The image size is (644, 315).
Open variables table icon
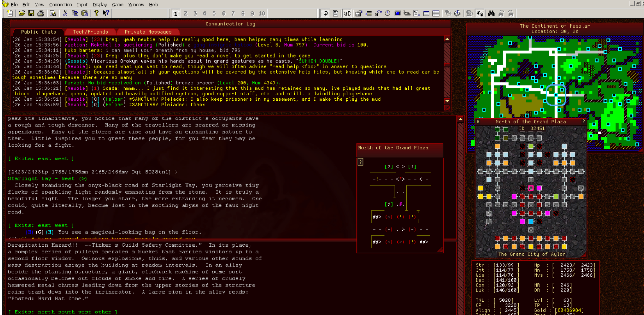click(x=436, y=13)
